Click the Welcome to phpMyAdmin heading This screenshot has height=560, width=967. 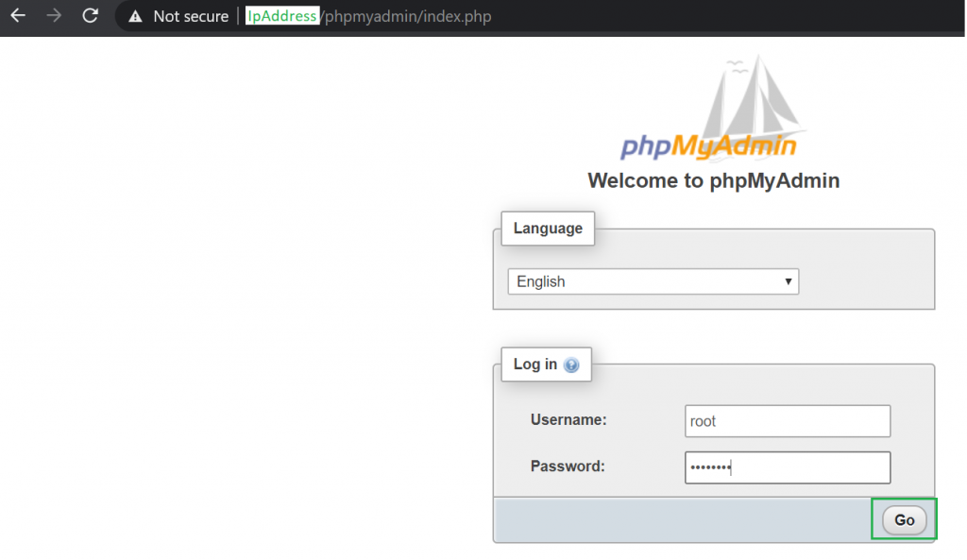coord(713,180)
